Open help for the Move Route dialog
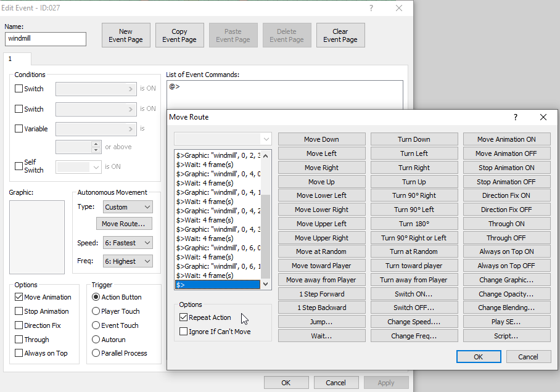Viewport: 560px width, 392px height. [x=516, y=117]
